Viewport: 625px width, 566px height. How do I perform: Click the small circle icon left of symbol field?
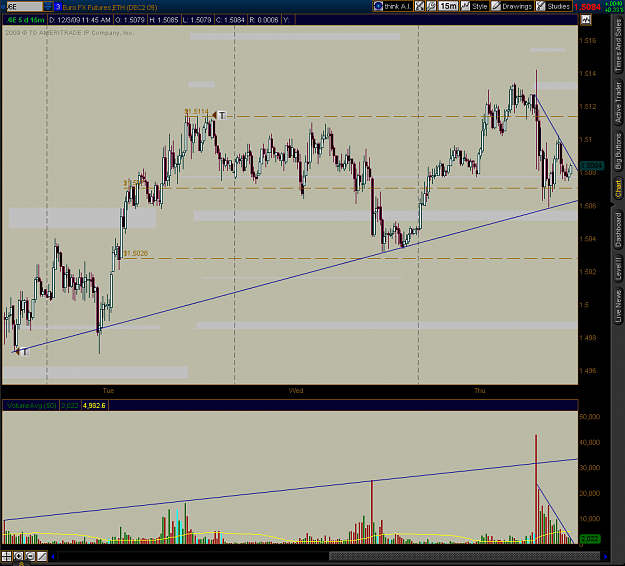point(3,7)
